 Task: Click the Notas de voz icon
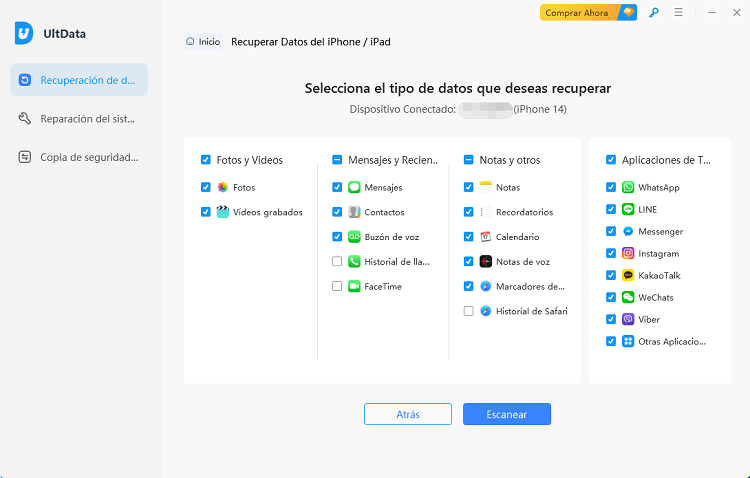pyautogui.click(x=486, y=261)
